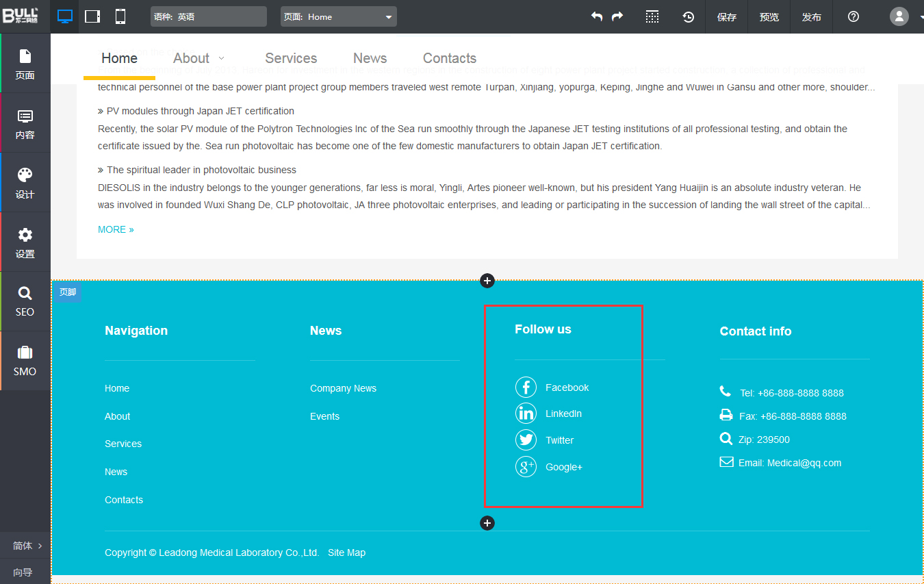Open the help question mark icon
The height and width of the screenshot is (584, 924).
click(x=853, y=16)
